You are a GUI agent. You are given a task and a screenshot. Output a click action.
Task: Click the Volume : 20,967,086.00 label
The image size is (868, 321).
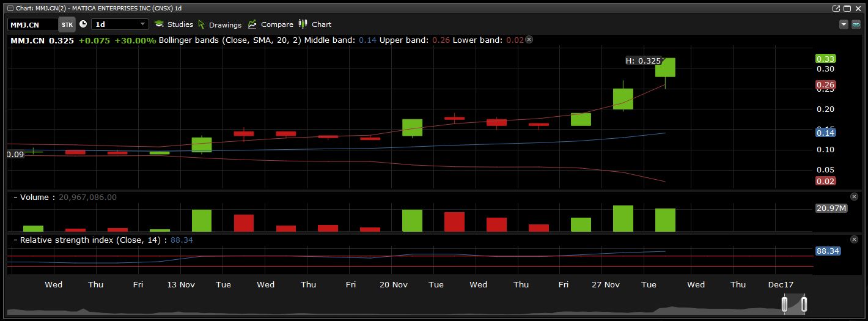click(x=68, y=197)
